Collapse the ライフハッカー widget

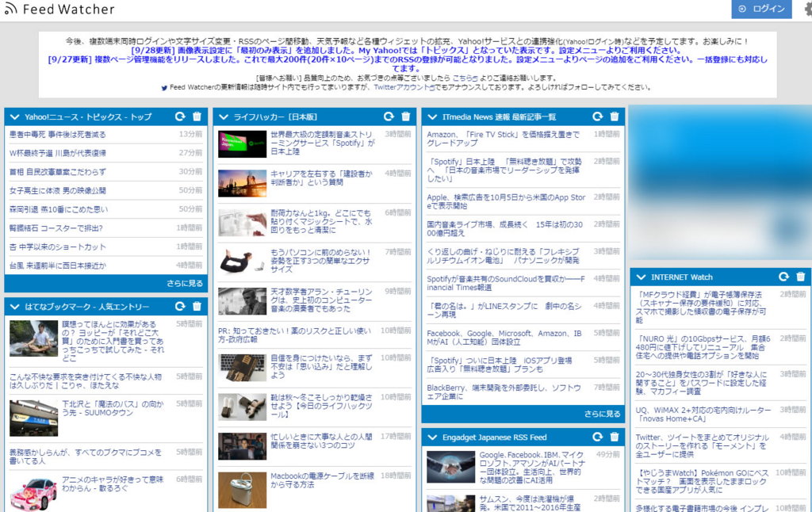click(x=223, y=117)
